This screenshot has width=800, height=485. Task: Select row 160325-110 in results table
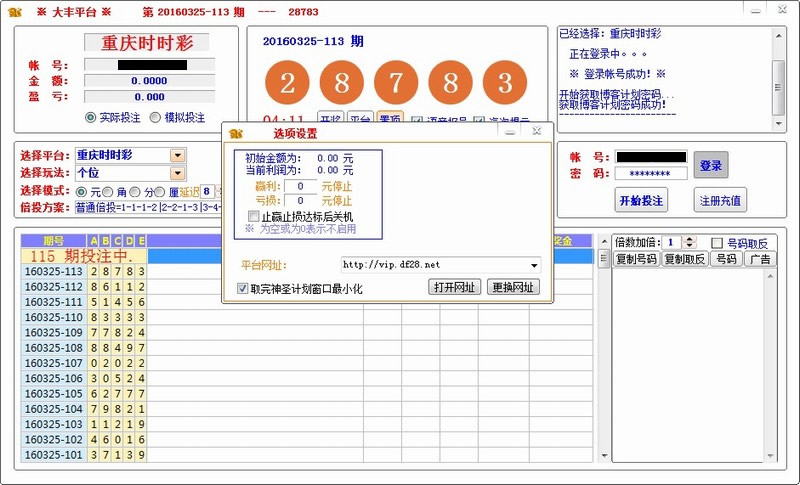[x=306, y=317]
